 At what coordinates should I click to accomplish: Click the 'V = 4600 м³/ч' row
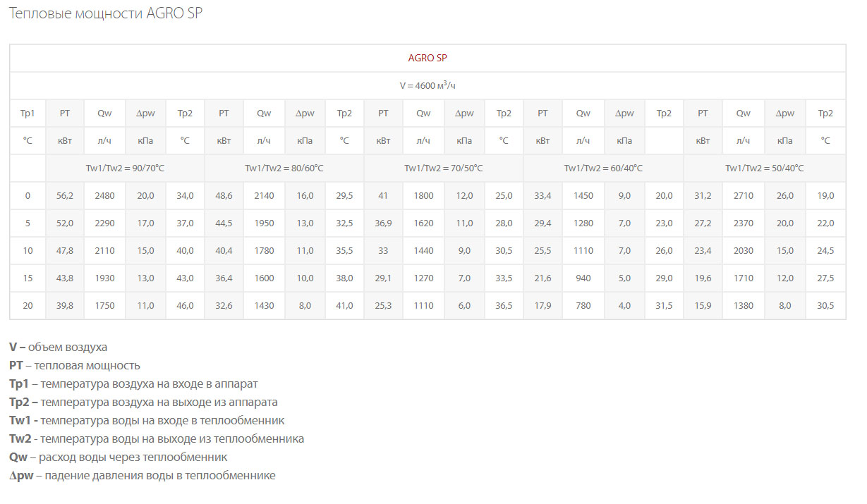[x=428, y=85]
